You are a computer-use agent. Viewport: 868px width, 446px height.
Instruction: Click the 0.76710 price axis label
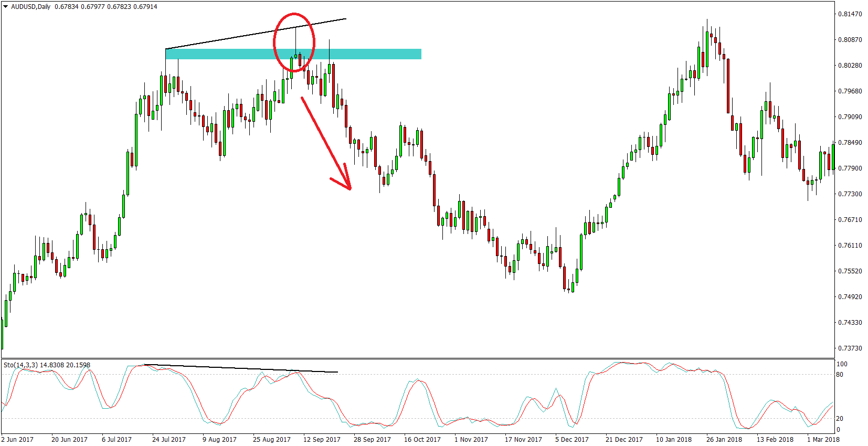click(x=850, y=220)
